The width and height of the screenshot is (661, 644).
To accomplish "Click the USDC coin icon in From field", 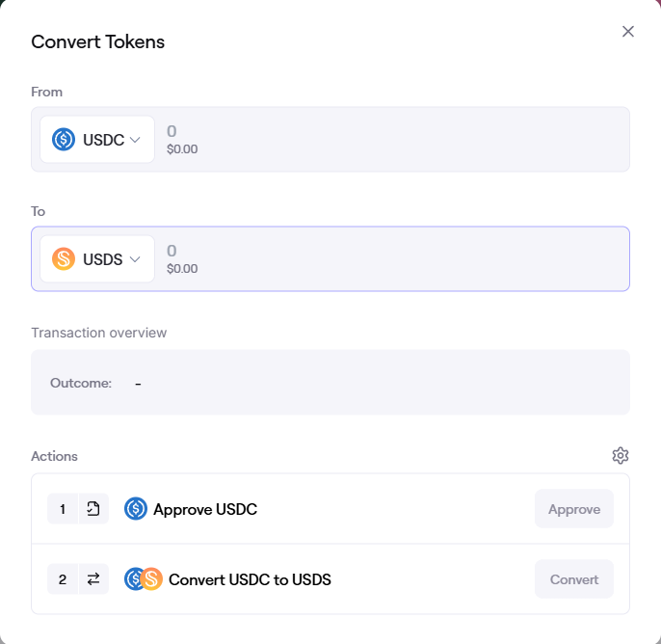I will tap(64, 139).
